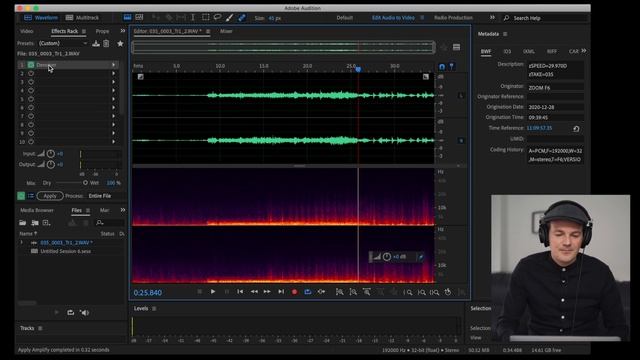Open effect slot 3 arrow menu

[113, 82]
